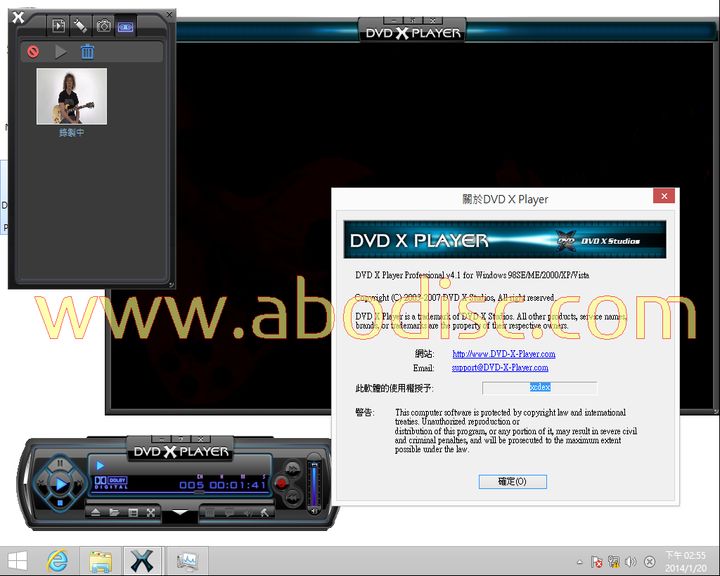Click the red stop recording icon
720x576 pixels.
pyautogui.click(x=33, y=52)
